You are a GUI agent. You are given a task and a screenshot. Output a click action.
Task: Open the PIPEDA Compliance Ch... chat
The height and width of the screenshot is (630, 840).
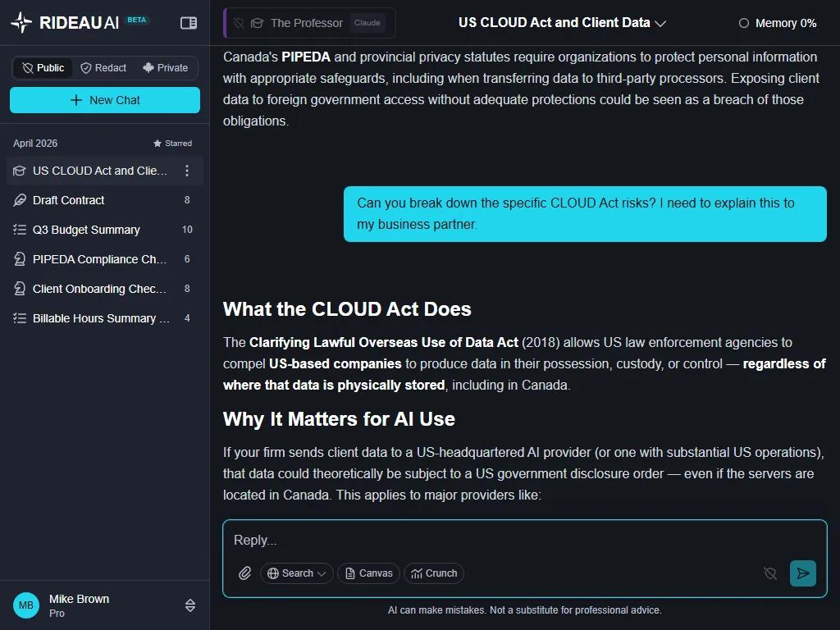pos(105,259)
